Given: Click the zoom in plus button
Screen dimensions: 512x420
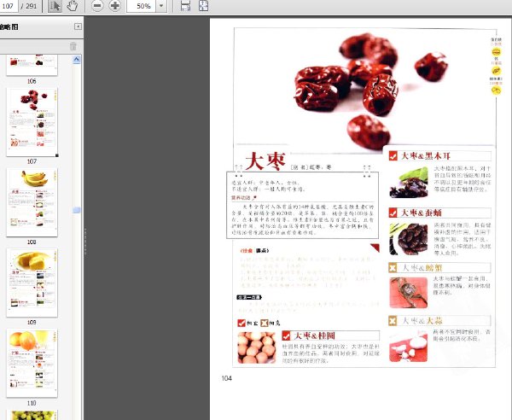Looking at the screenshot, I should click(x=114, y=6).
